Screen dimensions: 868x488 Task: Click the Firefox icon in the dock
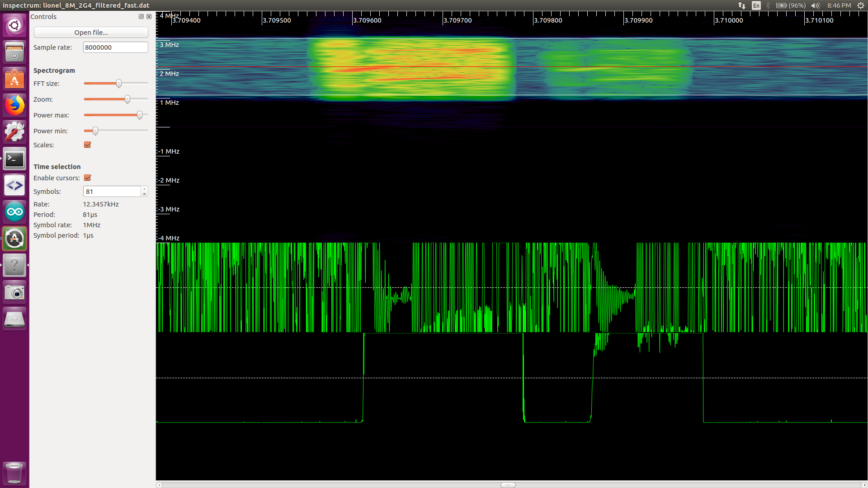click(x=14, y=106)
